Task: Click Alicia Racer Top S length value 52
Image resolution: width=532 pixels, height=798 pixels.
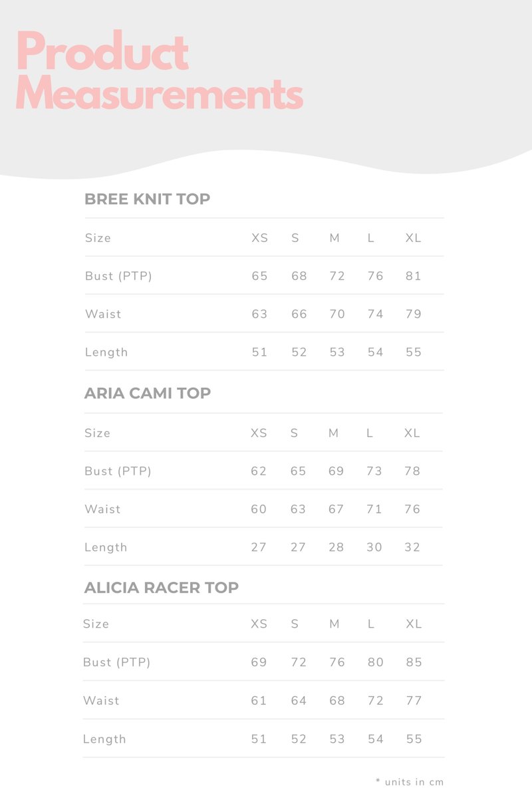Action: [299, 739]
